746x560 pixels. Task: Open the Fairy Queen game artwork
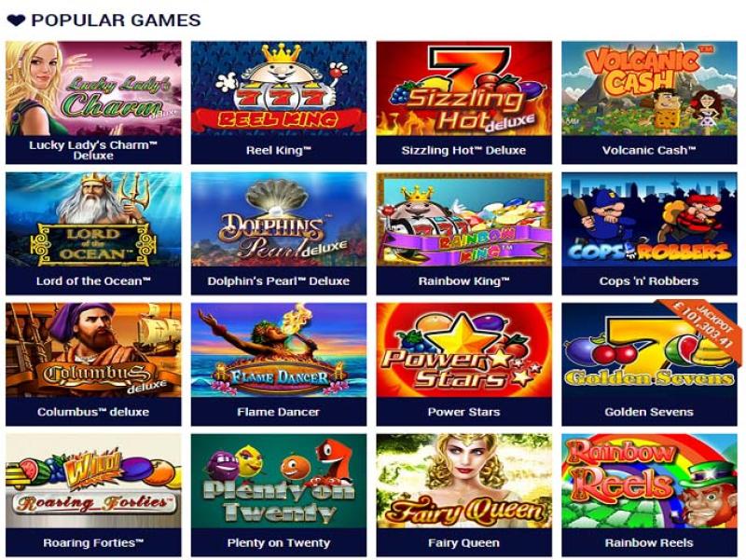pos(463,481)
